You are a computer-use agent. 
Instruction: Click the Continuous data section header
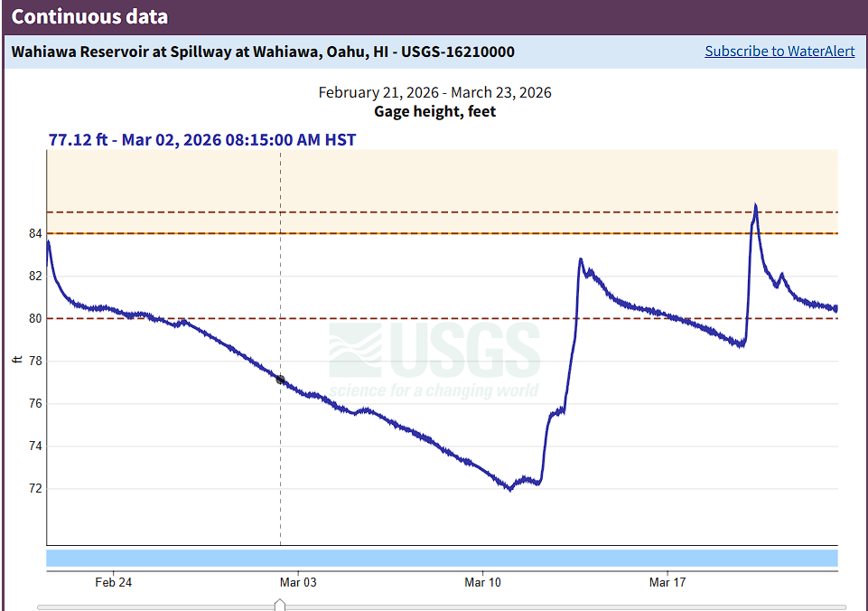click(89, 17)
